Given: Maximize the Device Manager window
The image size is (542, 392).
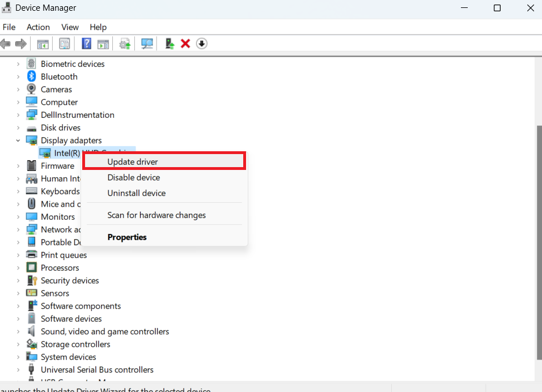Looking at the screenshot, I should coord(497,8).
